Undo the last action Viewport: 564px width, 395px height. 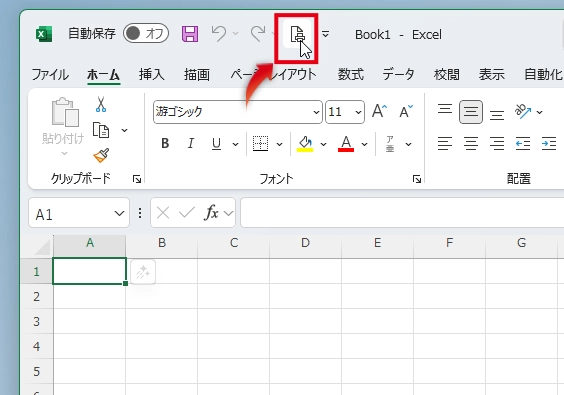219,34
